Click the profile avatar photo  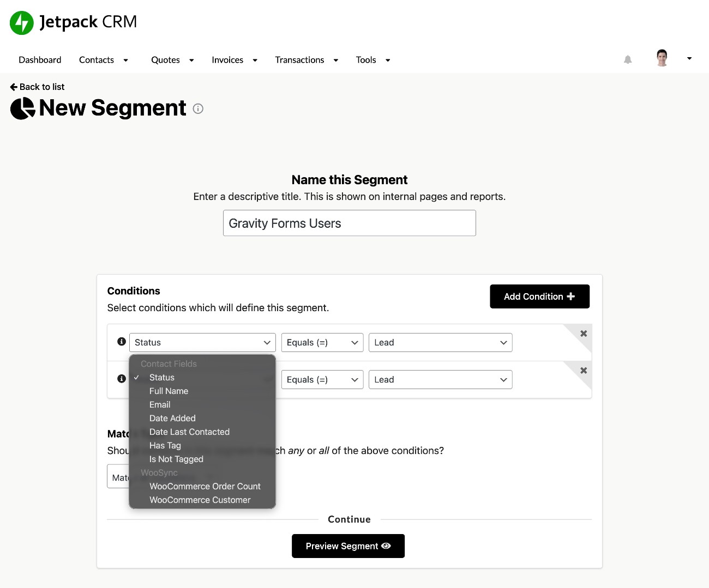pos(662,57)
